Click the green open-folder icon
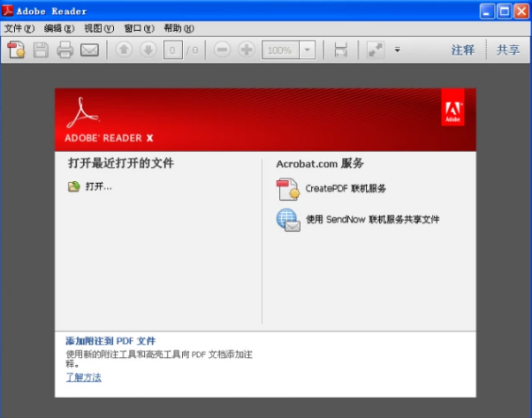The image size is (532, 418). click(x=73, y=186)
